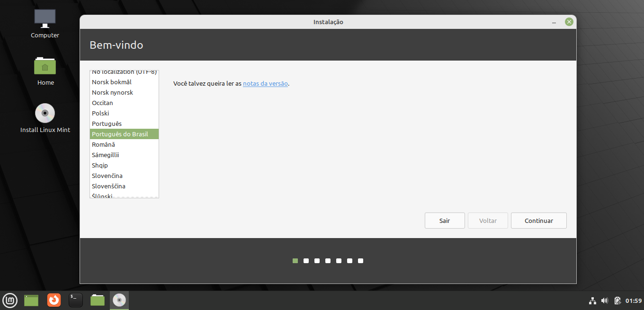This screenshot has height=310, width=644.
Task: Open the Home folder desktop icon
Action: 45,66
